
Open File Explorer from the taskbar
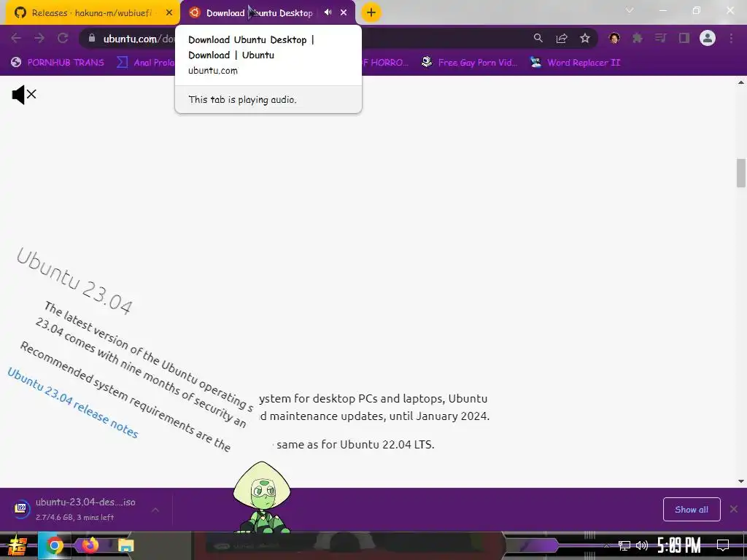click(x=125, y=545)
